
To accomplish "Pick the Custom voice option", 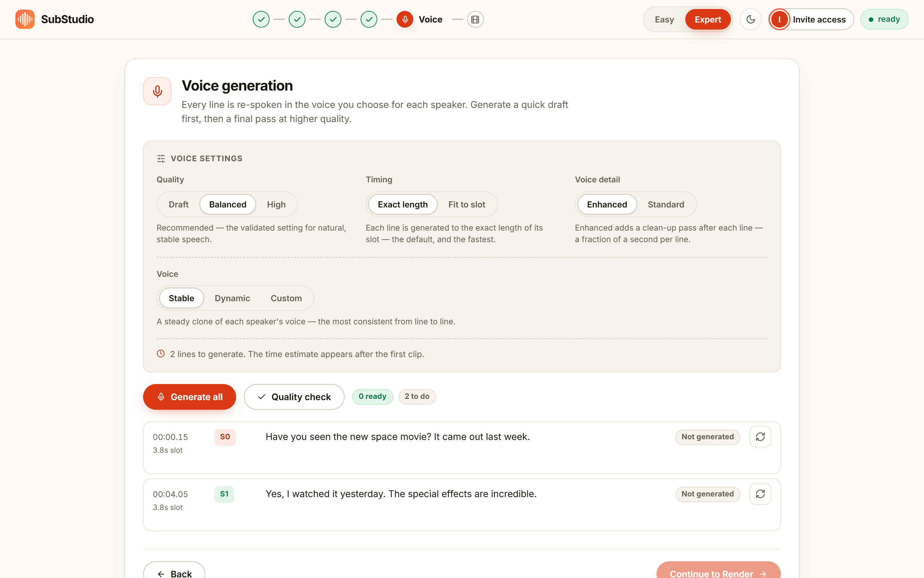I will point(286,298).
